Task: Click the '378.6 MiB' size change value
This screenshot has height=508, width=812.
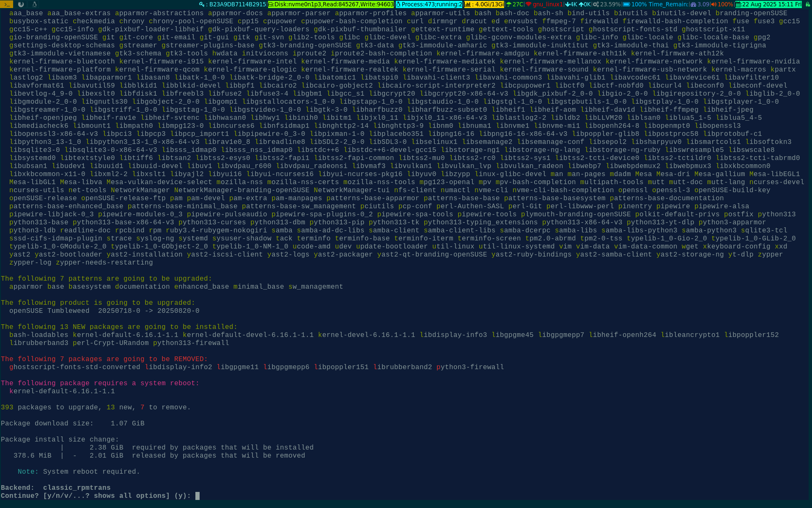Action: 32,456
